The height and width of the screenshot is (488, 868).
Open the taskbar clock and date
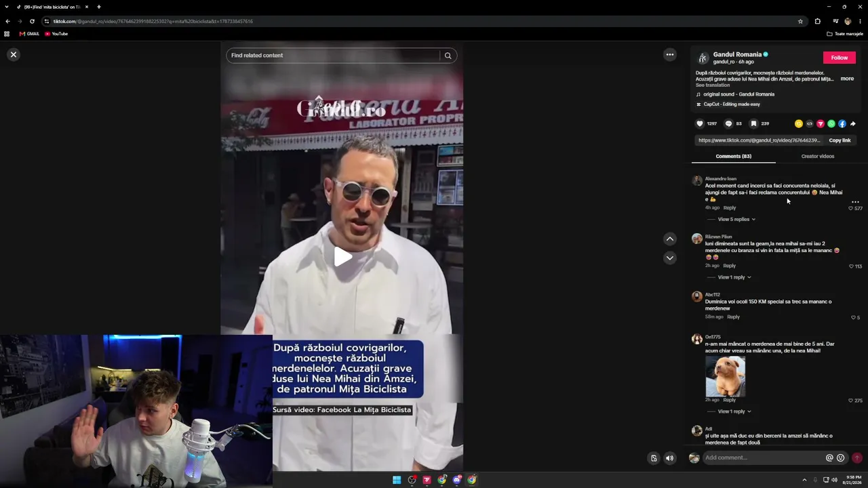click(x=853, y=480)
